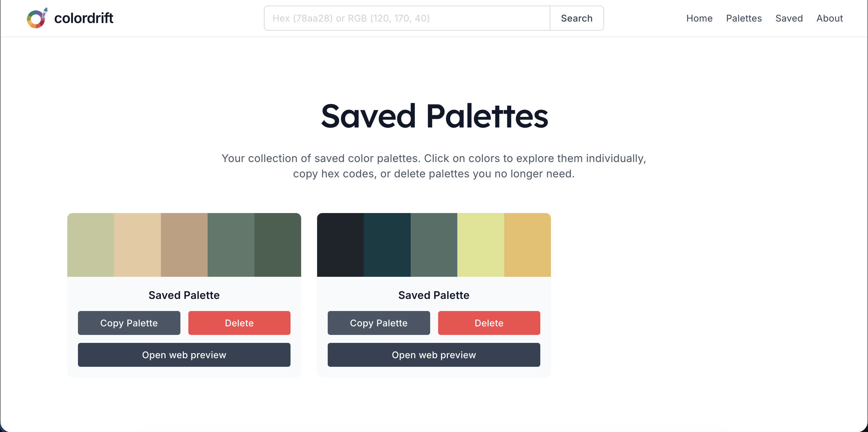The width and height of the screenshot is (868, 432).
Task: Copy the second saved palette
Action: [379, 323]
